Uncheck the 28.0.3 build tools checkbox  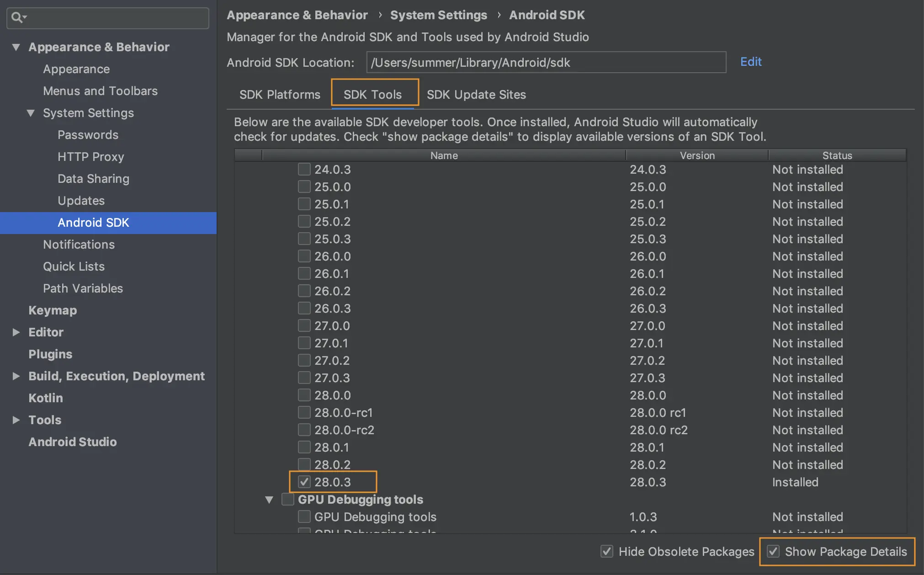tap(304, 482)
